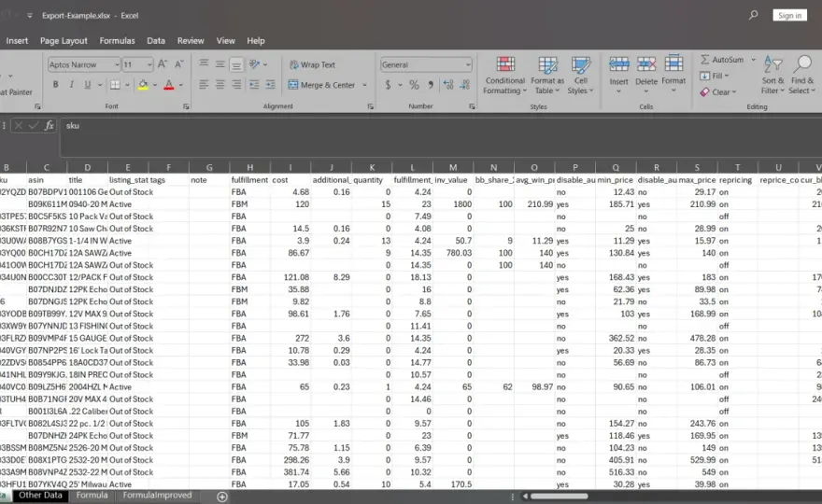The width and height of the screenshot is (822, 504).
Task: Decrease indent
Action: [x=254, y=84]
